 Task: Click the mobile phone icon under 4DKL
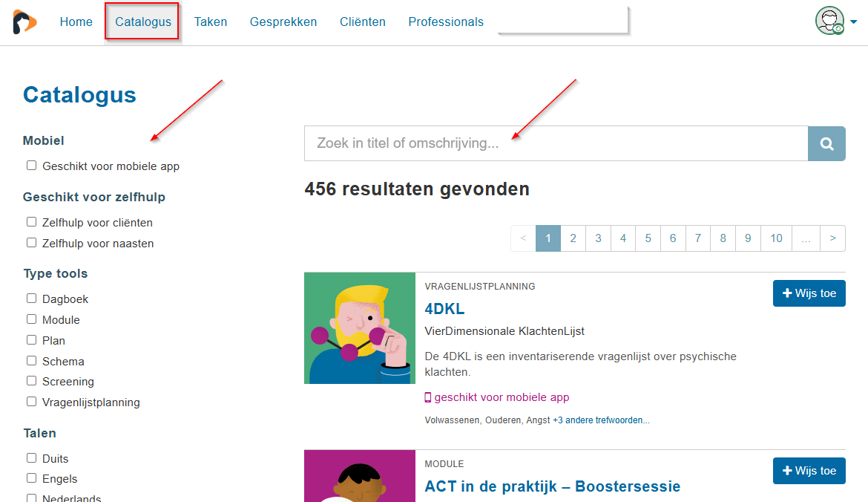428,397
